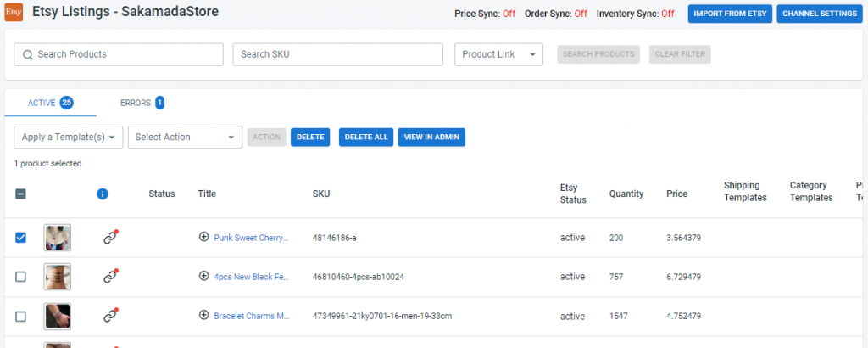Click link icon for 4pcs New Black row
This screenshot has width=868, height=348.
click(111, 277)
